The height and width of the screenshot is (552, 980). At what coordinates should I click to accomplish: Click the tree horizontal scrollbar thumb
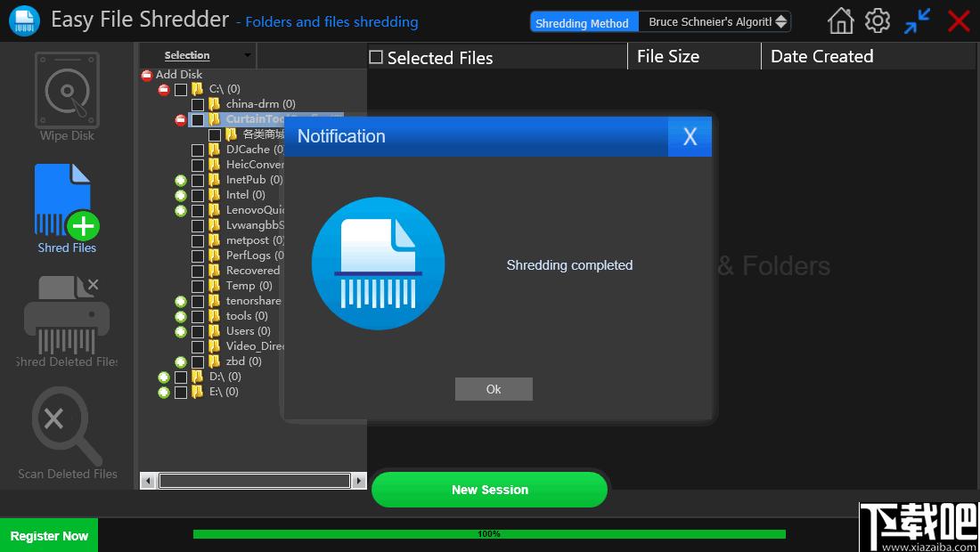tap(255, 480)
